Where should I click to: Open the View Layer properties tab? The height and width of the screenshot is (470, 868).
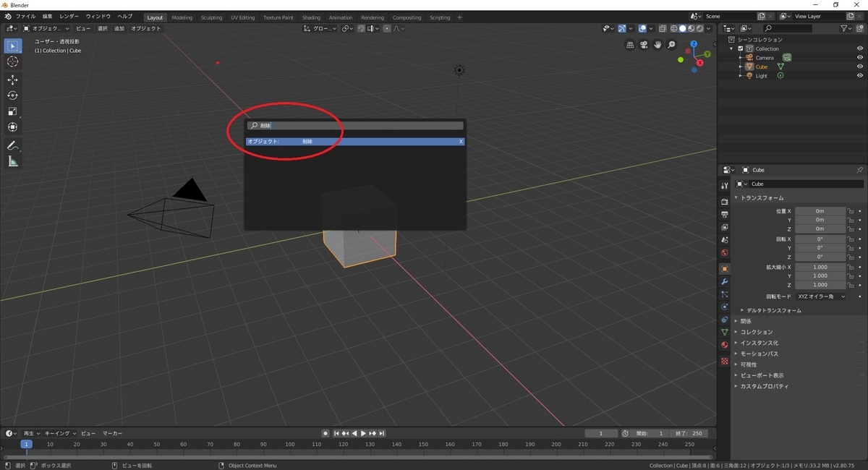[725, 227]
